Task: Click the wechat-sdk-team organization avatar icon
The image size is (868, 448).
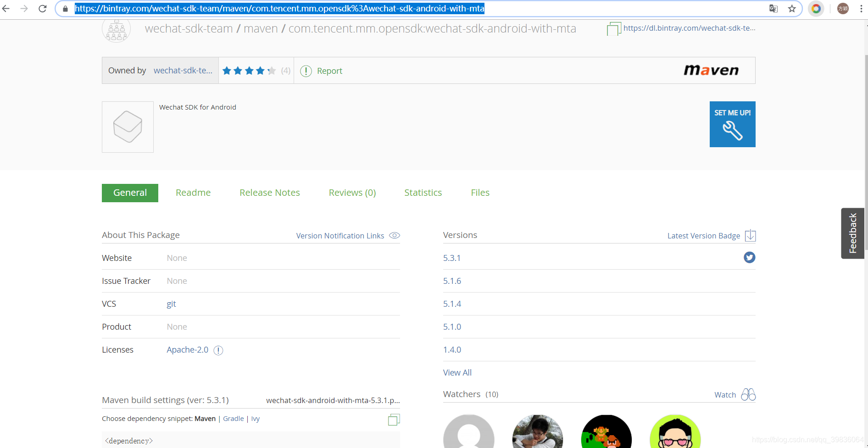Action: (116, 30)
